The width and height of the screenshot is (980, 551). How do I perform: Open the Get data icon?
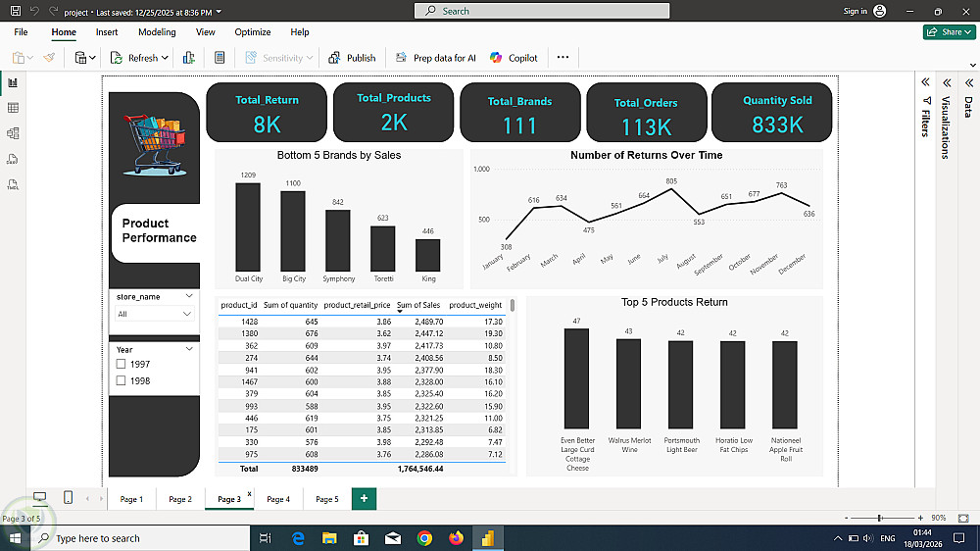point(80,58)
